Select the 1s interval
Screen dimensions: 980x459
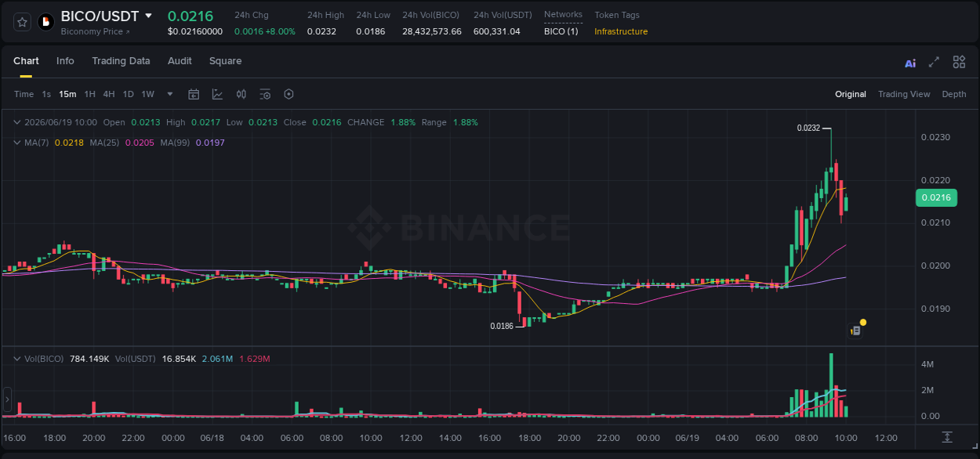pos(46,94)
